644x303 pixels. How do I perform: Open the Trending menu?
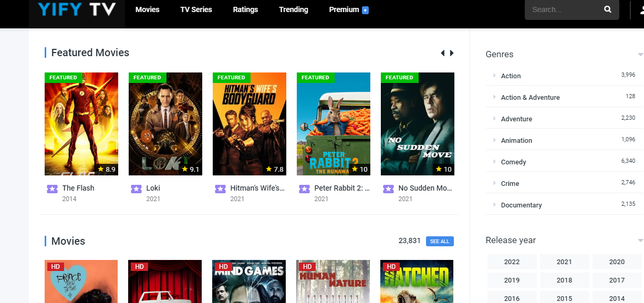(x=294, y=9)
